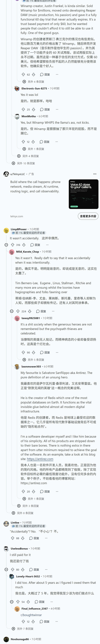This screenshot has height=644, width=100.
Task: Open the three-dot menu on the TelnyxLLC ad
Action: 95,174
